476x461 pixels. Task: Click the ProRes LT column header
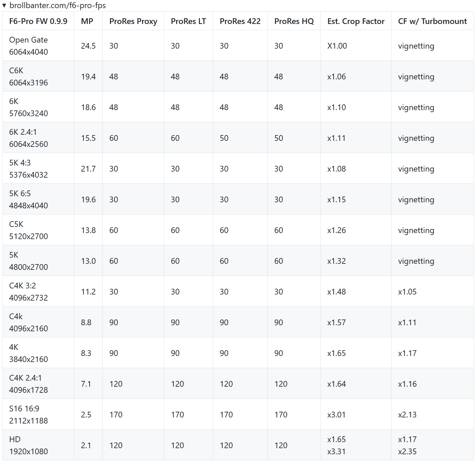pos(188,21)
